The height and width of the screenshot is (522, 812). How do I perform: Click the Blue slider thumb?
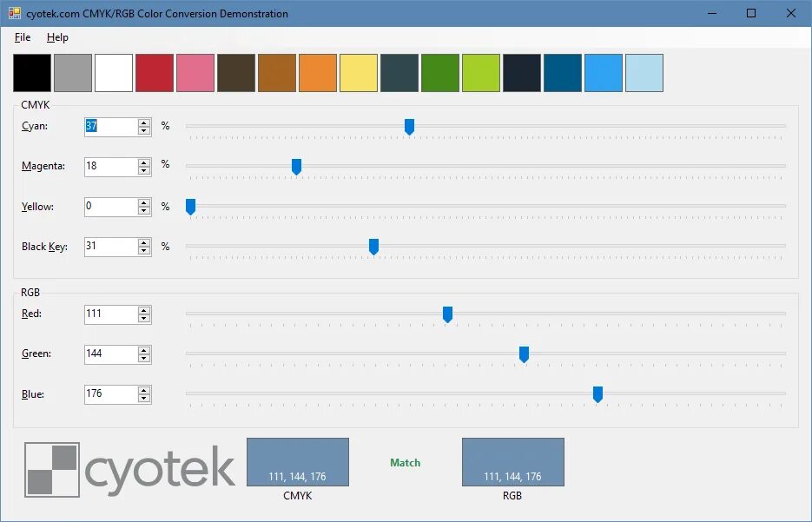[597, 394]
